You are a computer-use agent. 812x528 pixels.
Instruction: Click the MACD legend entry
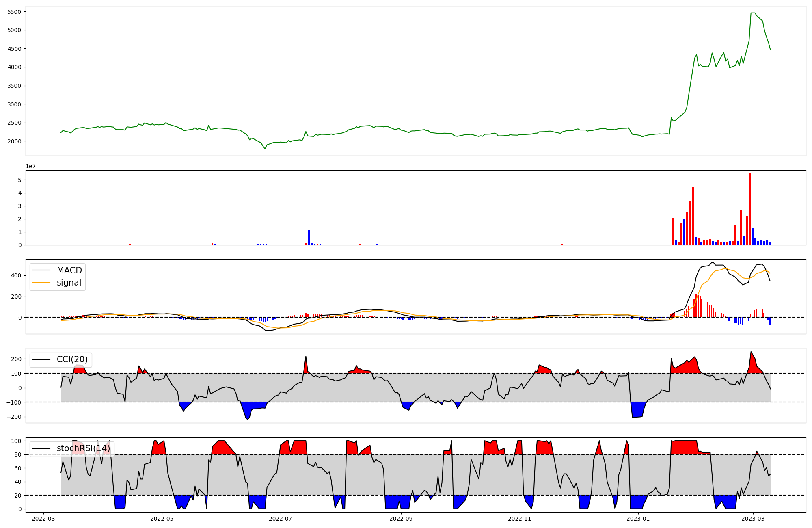[x=69, y=270]
